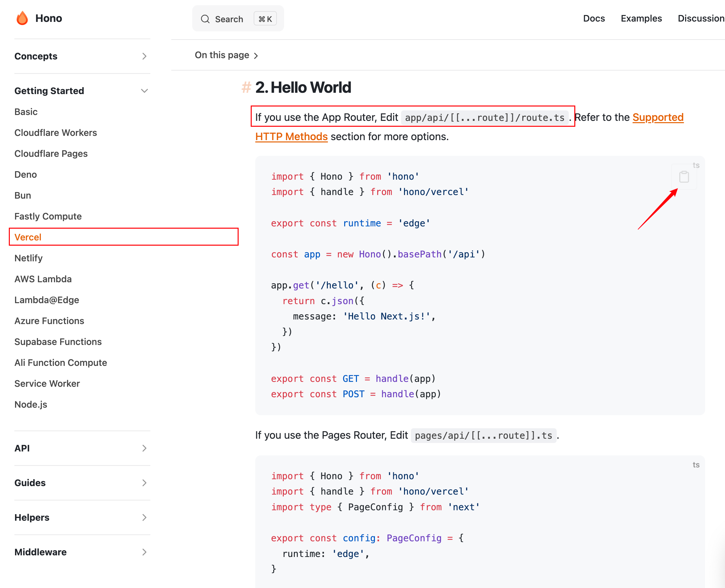Expand the API sidebar section

(x=144, y=448)
